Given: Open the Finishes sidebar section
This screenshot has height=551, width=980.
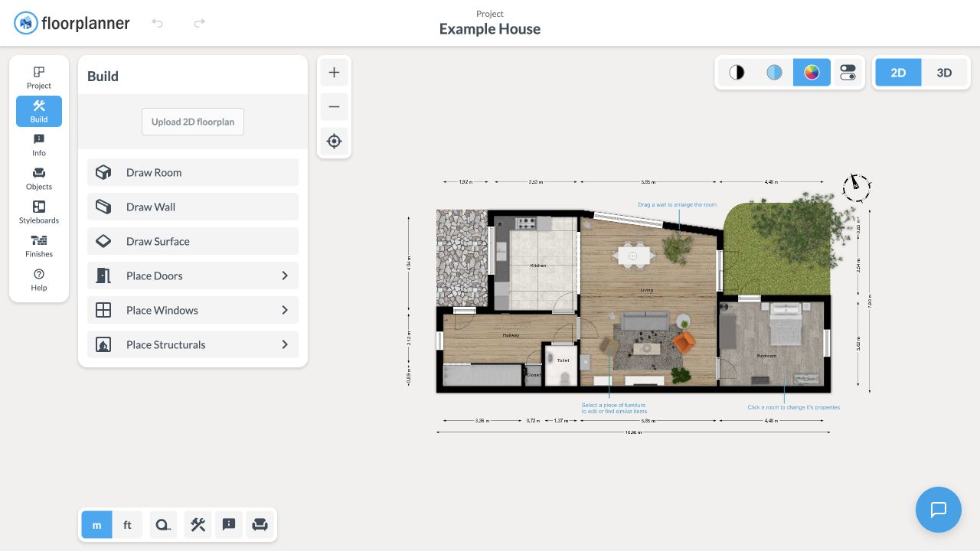Looking at the screenshot, I should (x=39, y=246).
